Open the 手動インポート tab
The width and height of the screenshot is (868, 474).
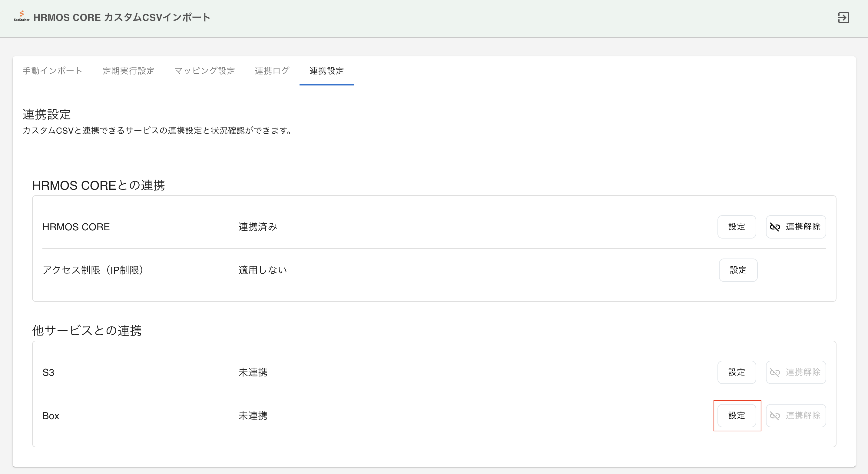[x=53, y=71]
